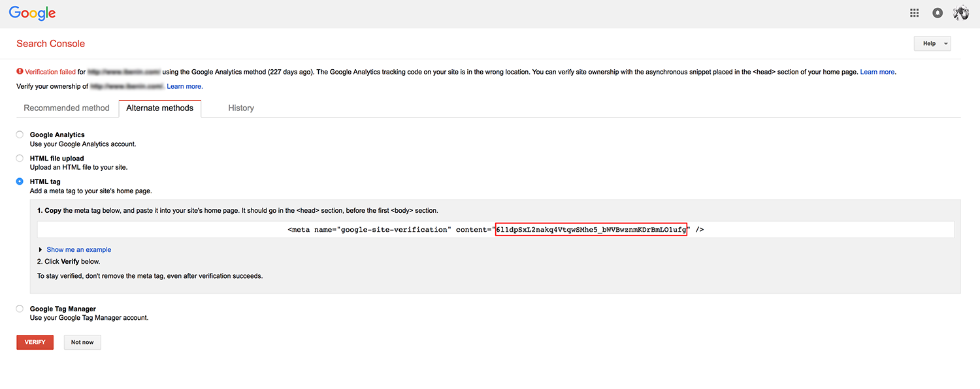Viewport: 980px width, 389px height.
Task: Click the account profile avatar
Action: click(960, 12)
